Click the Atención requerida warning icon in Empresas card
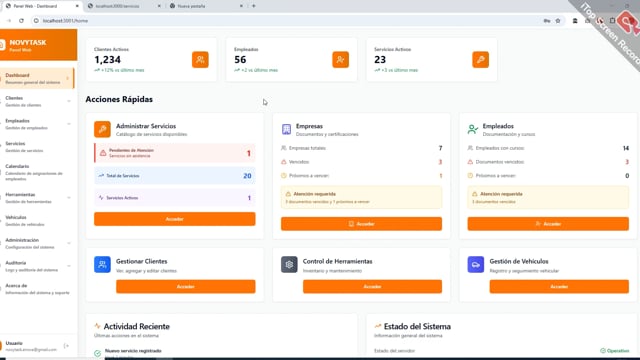Viewport: 640px width, 360px height. tap(288, 194)
